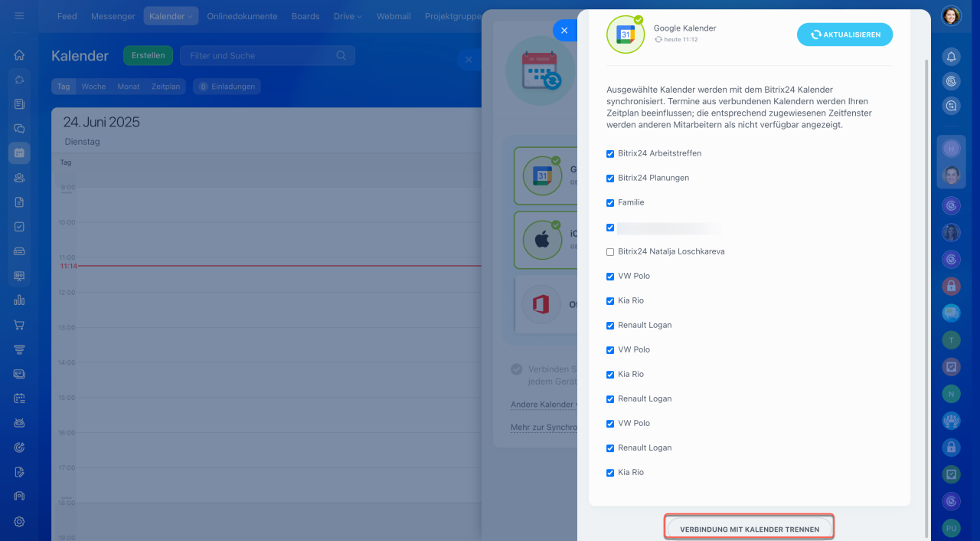Viewport: 980px width, 541px height.
Task: Open the feed/news sidebar icon
Action: point(19,104)
